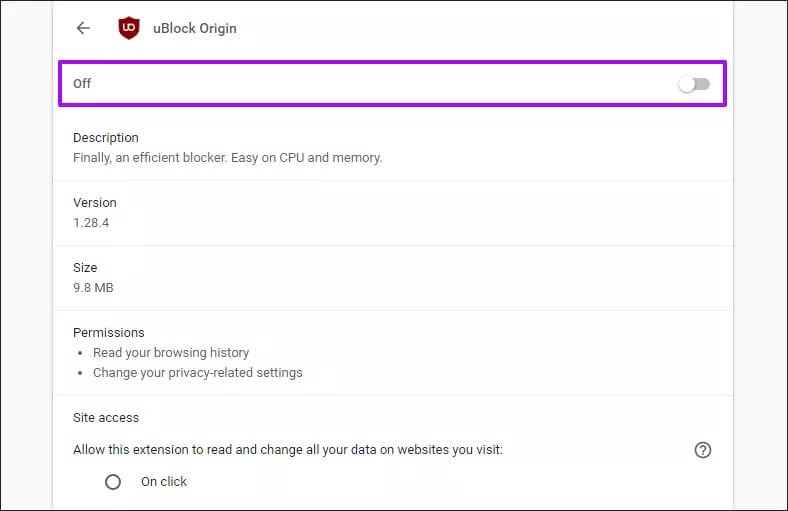Click the Site access heading
The width and height of the screenshot is (788, 511).
106,417
